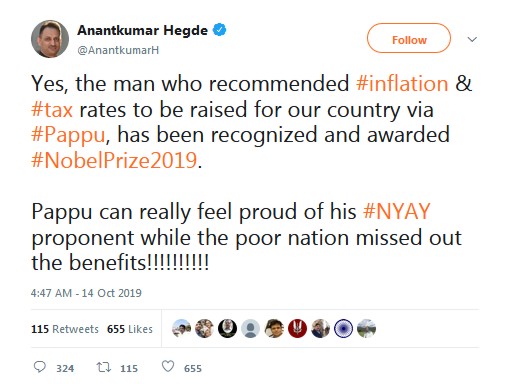
Task: Open the #inflation hashtag
Action: [x=402, y=83]
